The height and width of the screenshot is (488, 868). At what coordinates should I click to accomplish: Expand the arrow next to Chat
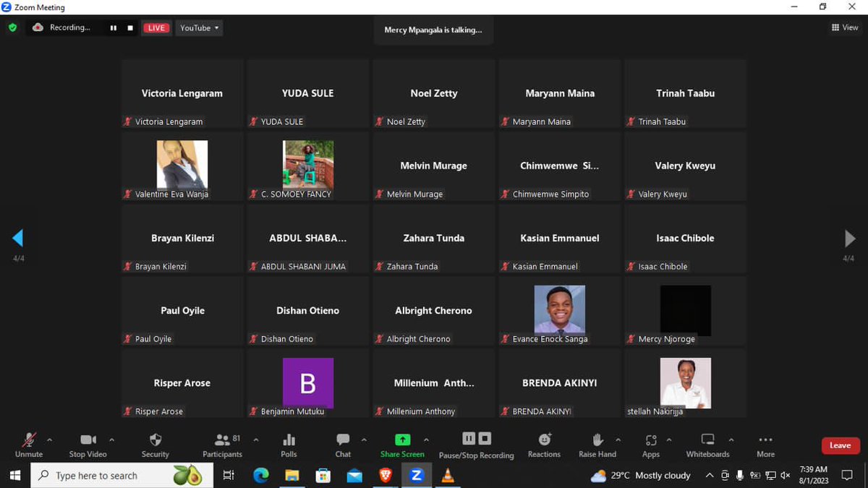364,440
